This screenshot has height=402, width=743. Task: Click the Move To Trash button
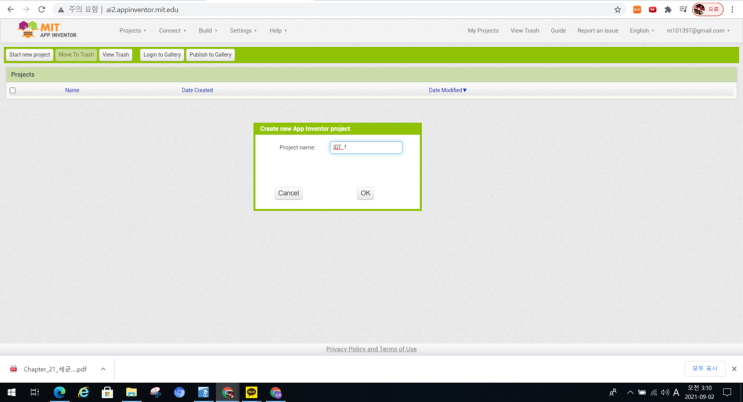(x=76, y=55)
